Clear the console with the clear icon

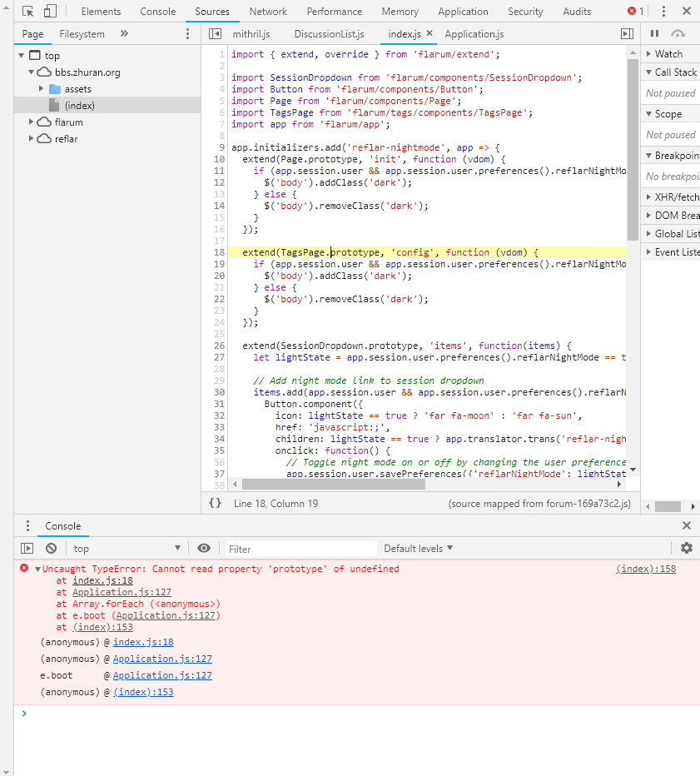tap(51, 548)
